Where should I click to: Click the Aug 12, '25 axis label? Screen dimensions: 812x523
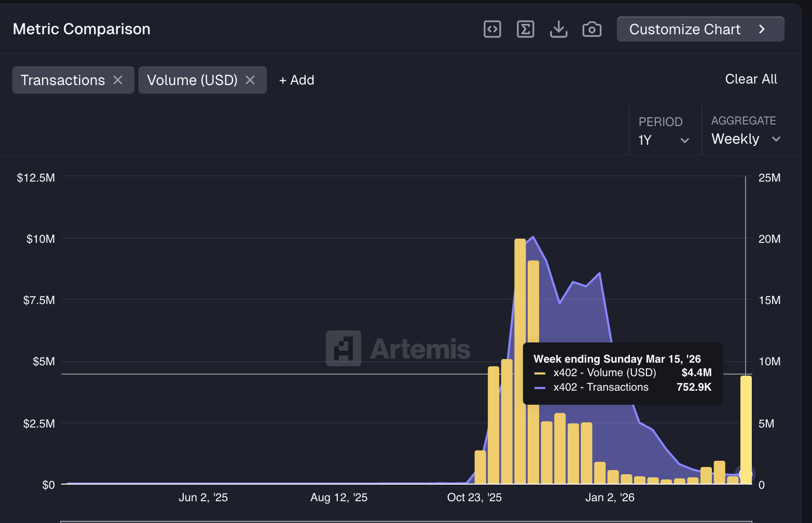(x=339, y=497)
